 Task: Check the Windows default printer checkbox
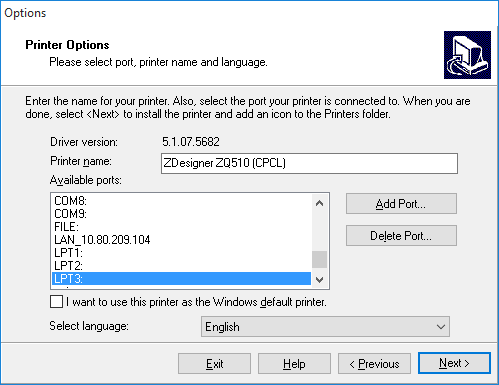click(56, 302)
